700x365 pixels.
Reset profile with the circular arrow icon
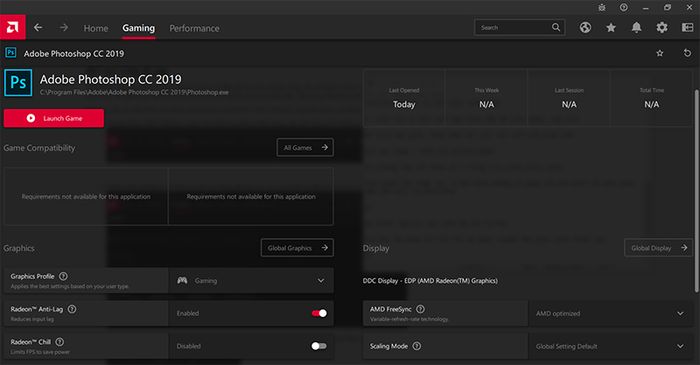coord(687,53)
